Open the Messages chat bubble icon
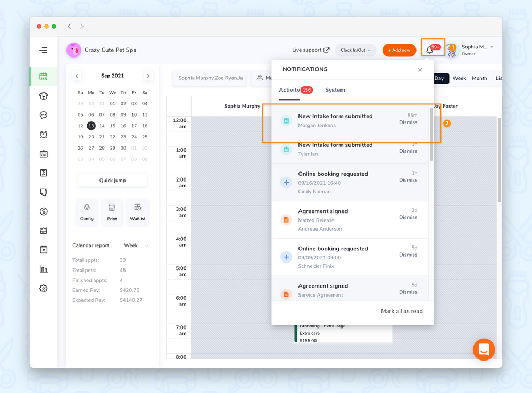This screenshot has width=532, height=393. [44, 115]
